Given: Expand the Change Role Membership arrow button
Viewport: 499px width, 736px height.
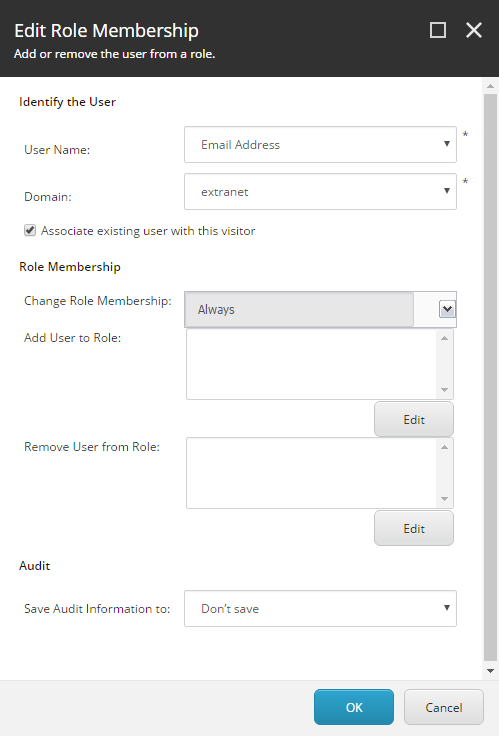Looking at the screenshot, I should [x=447, y=309].
